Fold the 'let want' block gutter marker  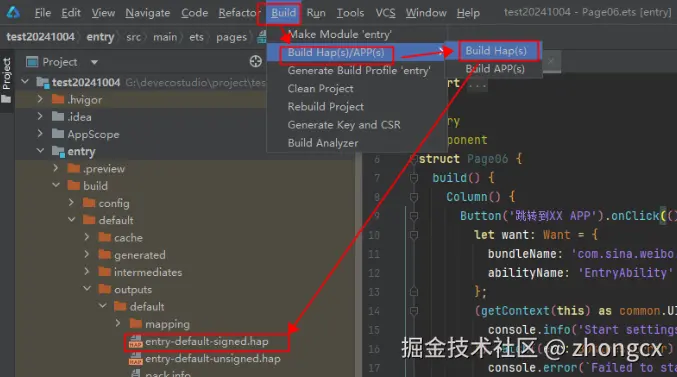tap(414, 234)
